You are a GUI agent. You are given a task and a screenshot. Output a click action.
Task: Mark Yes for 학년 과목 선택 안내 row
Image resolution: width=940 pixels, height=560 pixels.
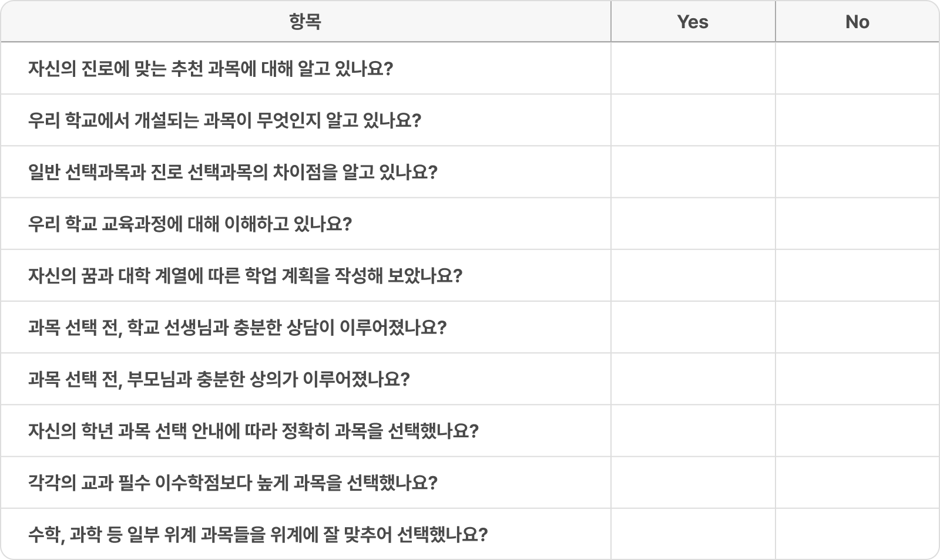693,431
